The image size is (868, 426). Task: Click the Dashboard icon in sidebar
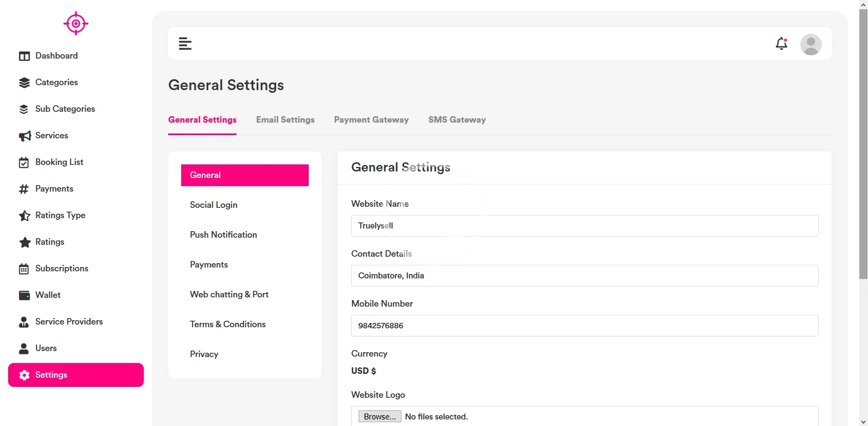click(x=24, y=56)
